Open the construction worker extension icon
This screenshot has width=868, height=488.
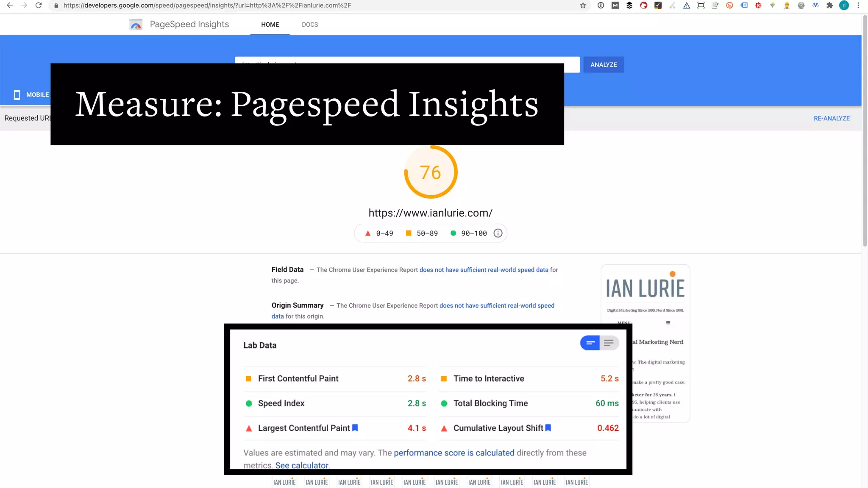[787, 6]
